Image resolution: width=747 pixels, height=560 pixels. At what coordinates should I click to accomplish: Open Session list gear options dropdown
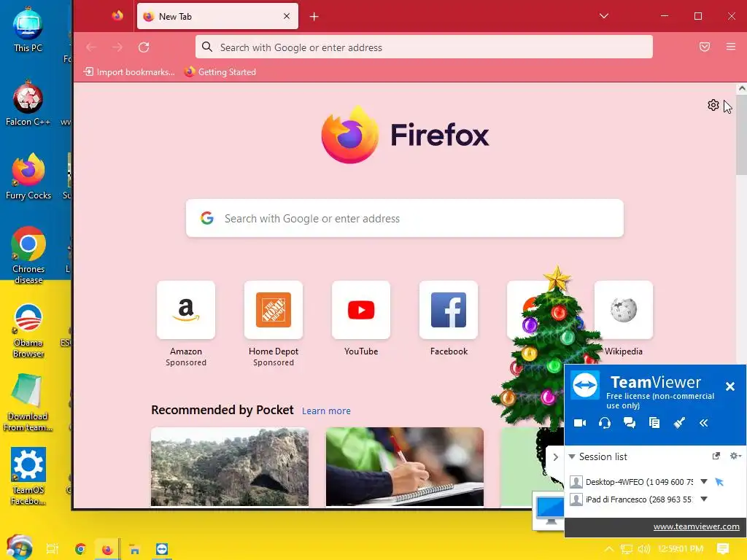735,456
